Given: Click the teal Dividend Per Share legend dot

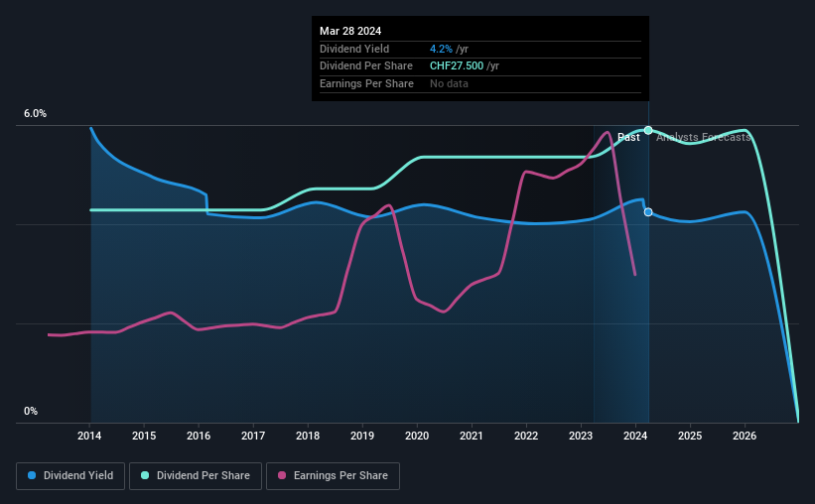Looking at the screenshot, I should pos(145,475).
